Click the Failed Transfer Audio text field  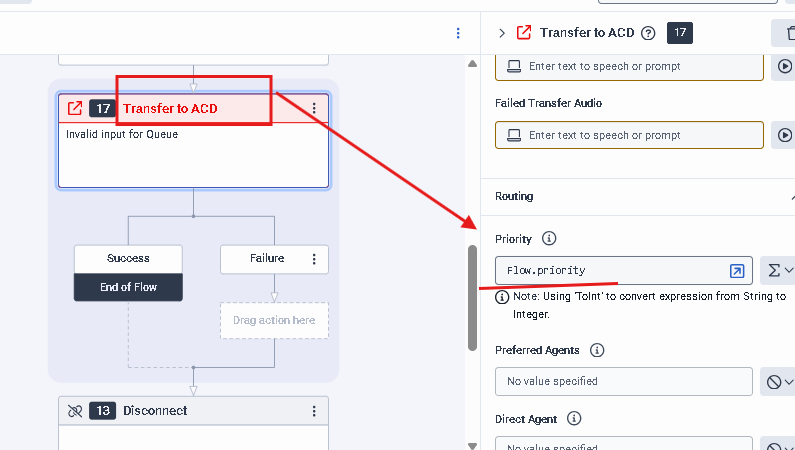coord(629,135)
